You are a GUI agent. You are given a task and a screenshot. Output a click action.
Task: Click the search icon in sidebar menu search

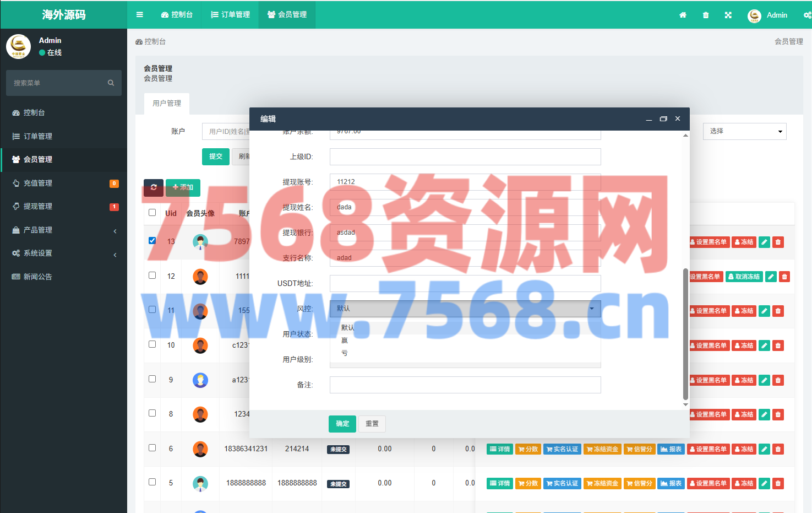click(x=111, y=83)
